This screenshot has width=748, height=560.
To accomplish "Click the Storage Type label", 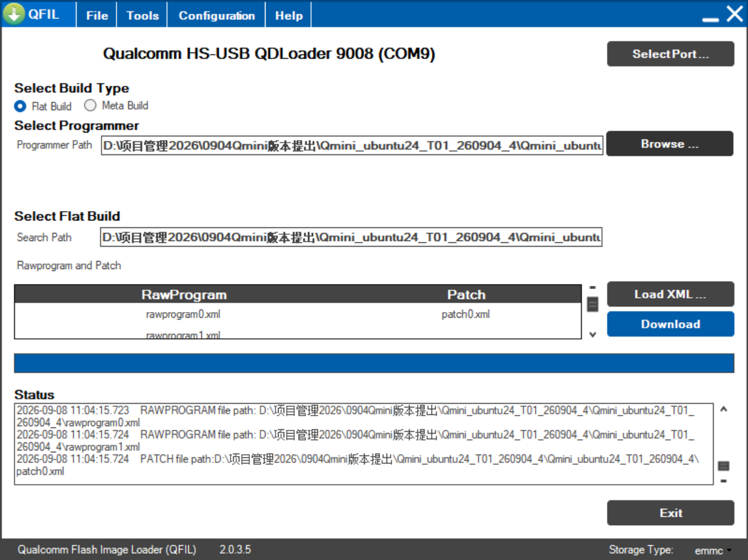I will (641, 550).
